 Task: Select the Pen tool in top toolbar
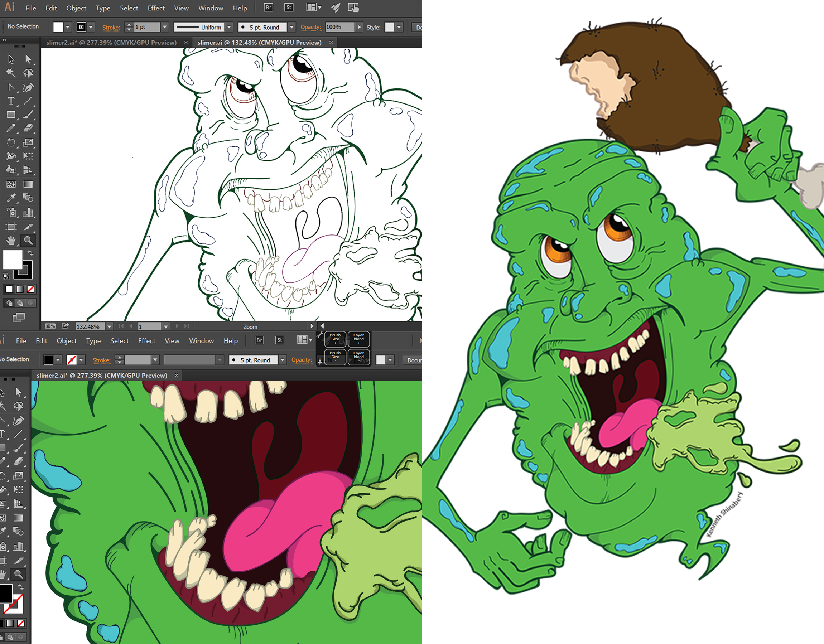click(28, 87)
